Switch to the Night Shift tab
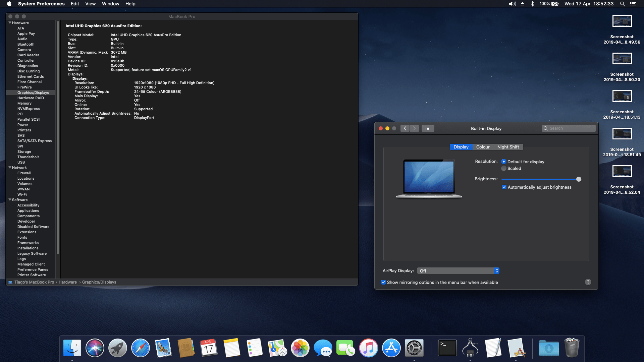 click(x=508, y=147)
